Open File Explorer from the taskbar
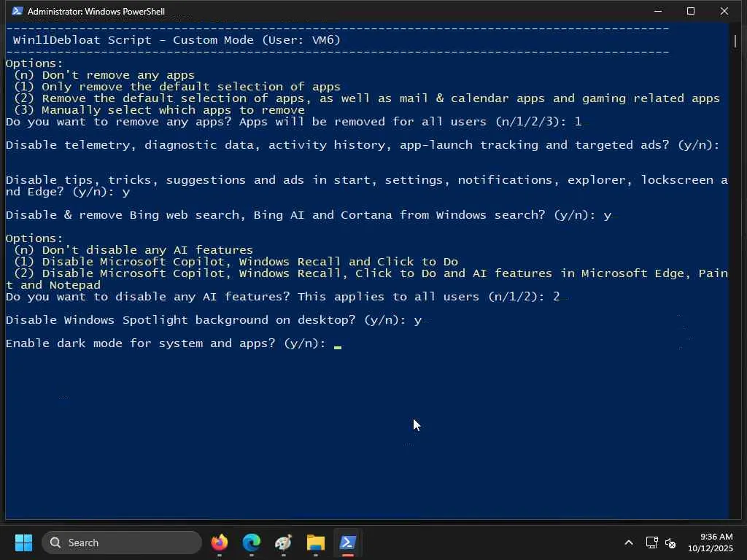747x560 pixels. [315, 542]
